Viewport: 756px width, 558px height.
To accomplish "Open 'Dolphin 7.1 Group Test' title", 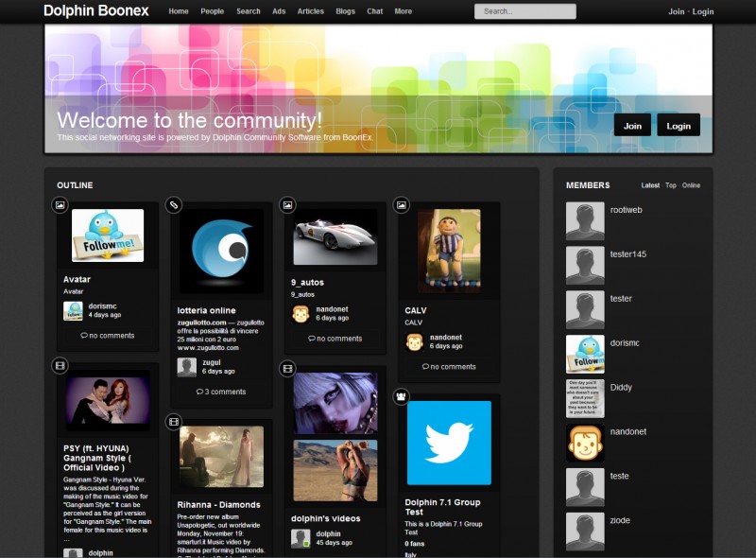I will pos(442,507).
